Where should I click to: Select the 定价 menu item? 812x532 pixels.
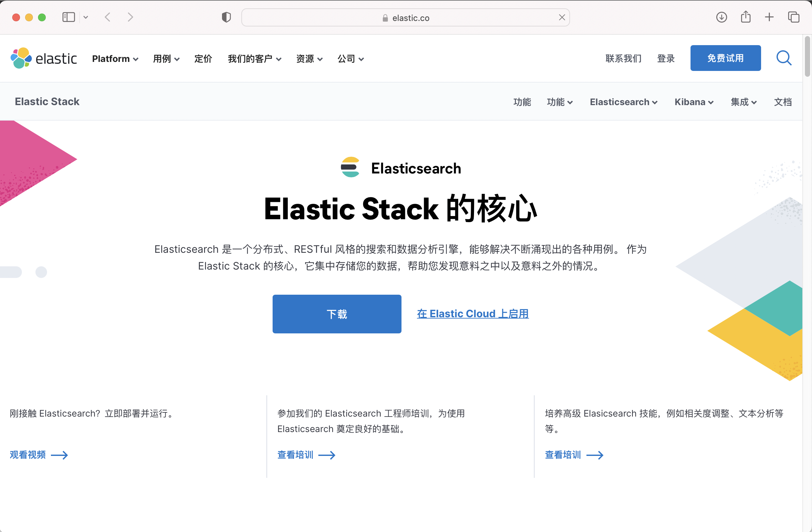pos(203,59)
